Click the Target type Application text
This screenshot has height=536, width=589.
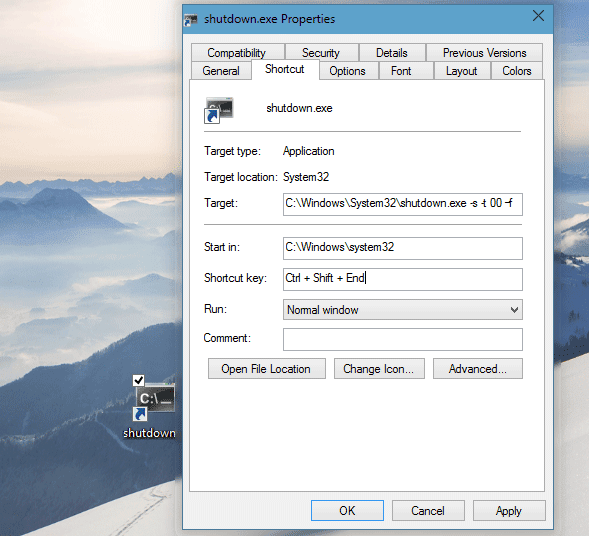click(x=308, y=151)
